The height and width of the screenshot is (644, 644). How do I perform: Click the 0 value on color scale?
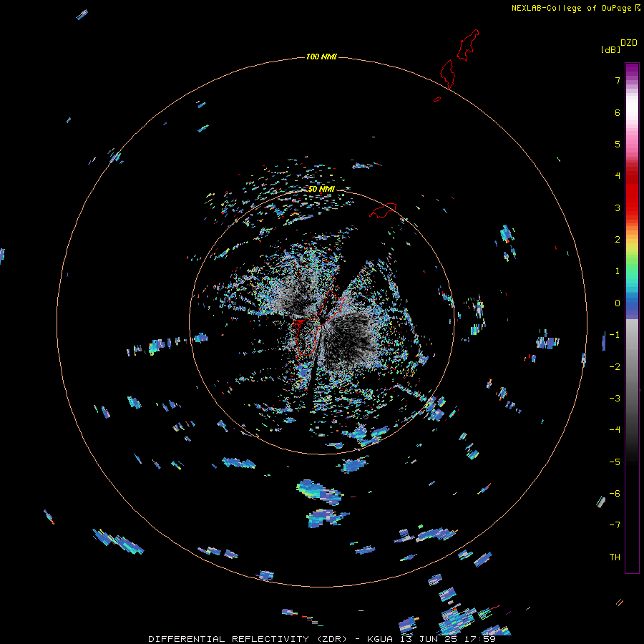click(618, 303)
